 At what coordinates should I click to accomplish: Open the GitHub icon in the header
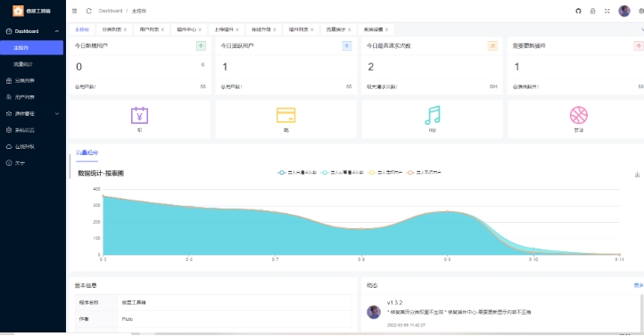578,11
